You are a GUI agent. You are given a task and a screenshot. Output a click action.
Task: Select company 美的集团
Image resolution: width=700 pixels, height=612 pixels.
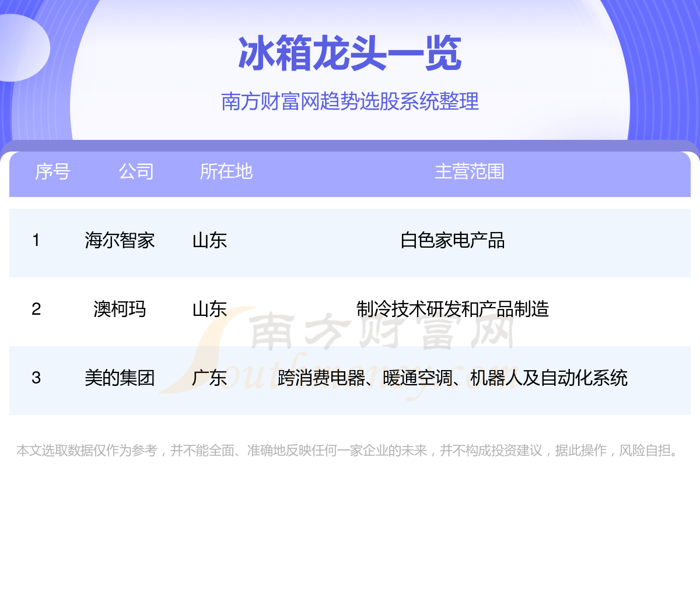click(x=120, y=378)
